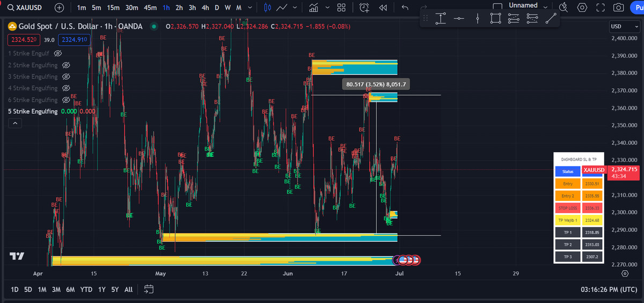The width and height of the screenshot is (644, 303).
Task: Select the 5 Strike Engulfing indicator label
Action: pyautogui.click(x=33, y=111)
